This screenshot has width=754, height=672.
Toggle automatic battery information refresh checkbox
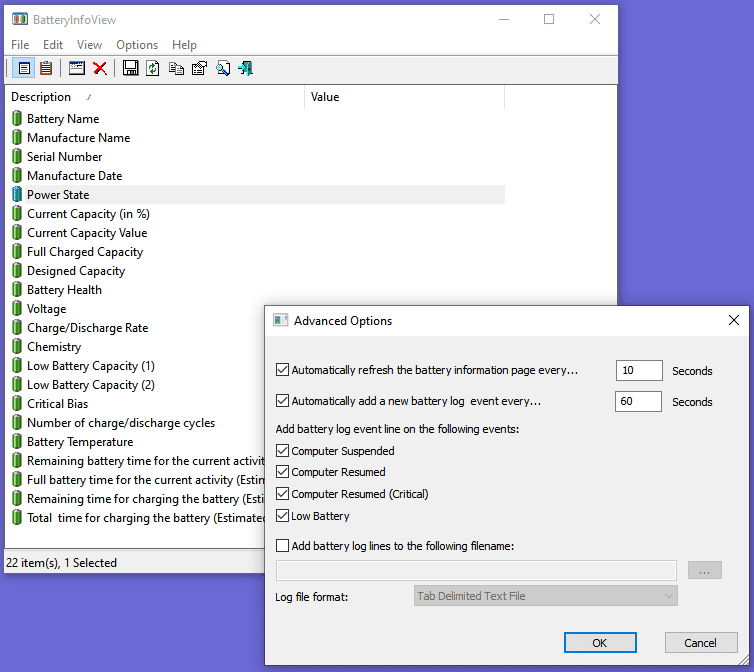(282, 369)
